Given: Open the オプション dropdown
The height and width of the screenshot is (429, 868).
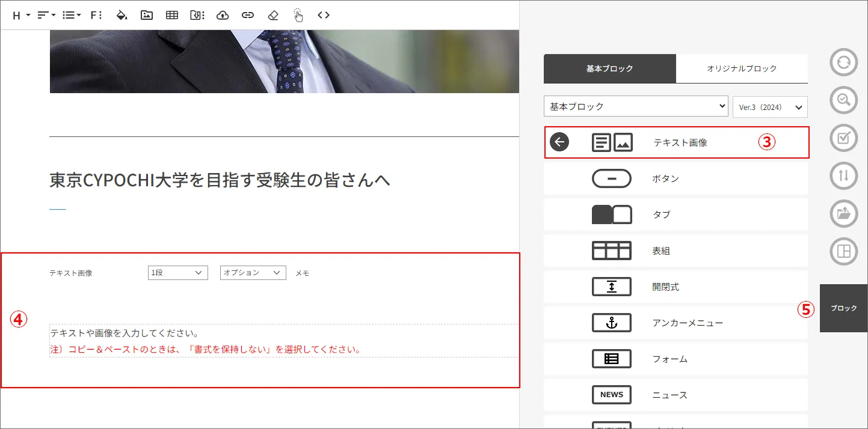Looking at the screenshot, I should point(253,273).
